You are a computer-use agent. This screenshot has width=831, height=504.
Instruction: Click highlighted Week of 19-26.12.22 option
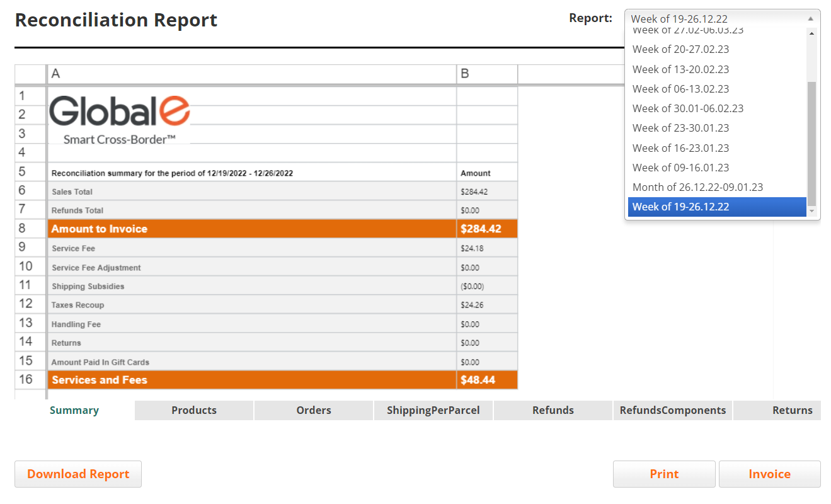click(717, 207)
